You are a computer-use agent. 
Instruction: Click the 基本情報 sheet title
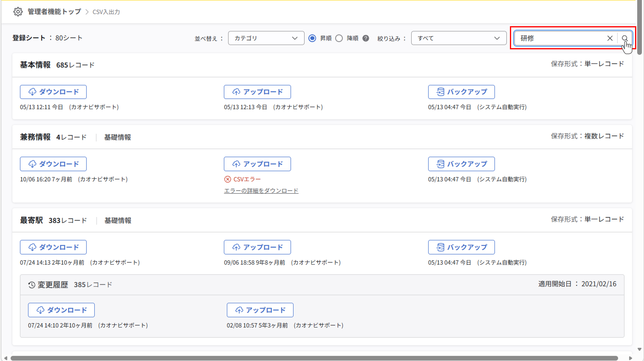(35, 65)
